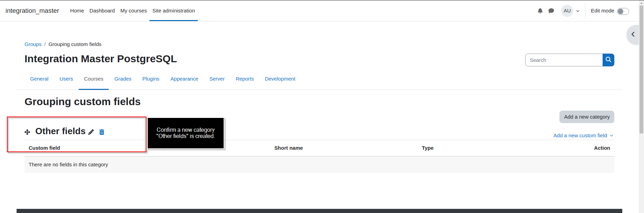Go to the Groups breadcrumb link
The height and width of the screenshot is (213, 644).
(x=33, y=44)
